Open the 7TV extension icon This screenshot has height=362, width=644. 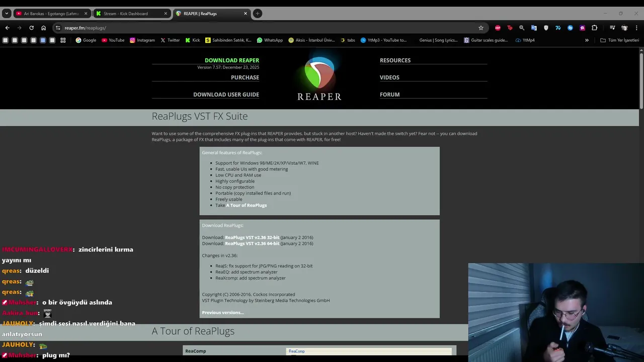point(558,28)
